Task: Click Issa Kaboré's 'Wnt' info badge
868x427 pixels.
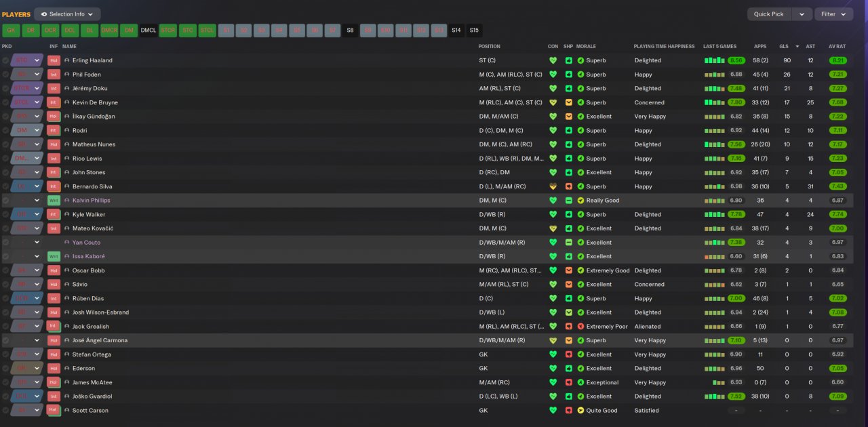Action: pyautogui.click(x=54, y=256)
